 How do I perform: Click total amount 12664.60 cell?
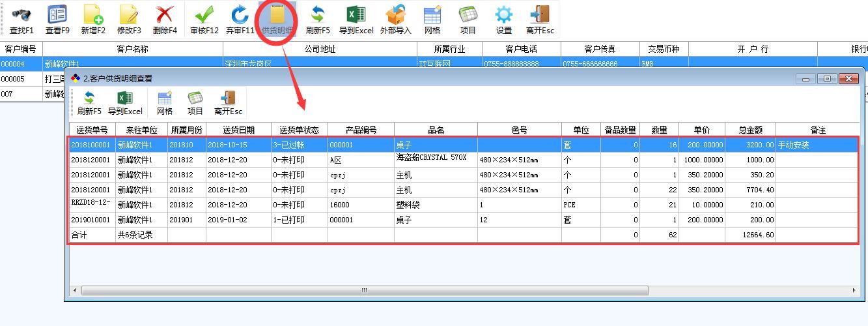click(x=750, y=235)
